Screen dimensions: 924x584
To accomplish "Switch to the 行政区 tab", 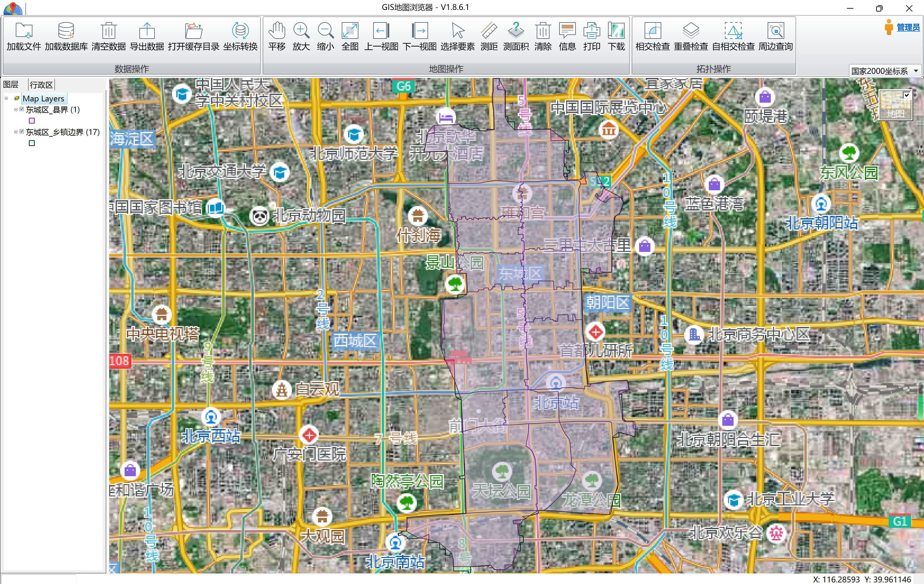I will pos(41,85).
